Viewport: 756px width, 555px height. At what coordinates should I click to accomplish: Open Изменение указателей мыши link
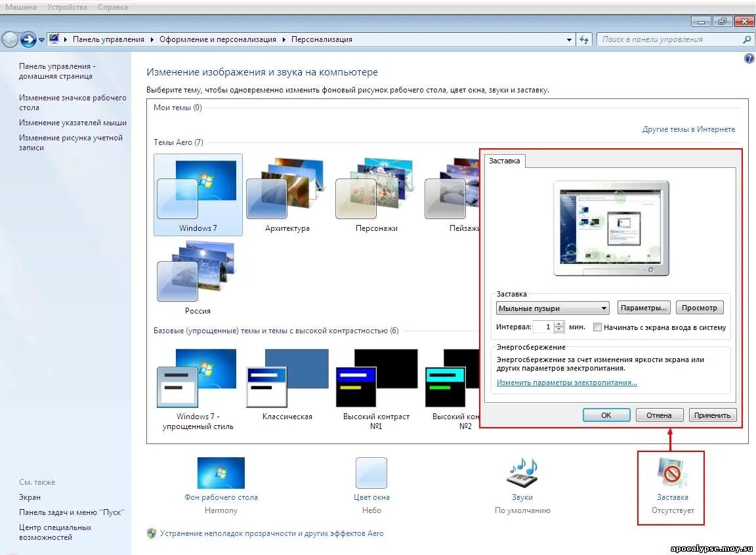[x=73, y=123]
